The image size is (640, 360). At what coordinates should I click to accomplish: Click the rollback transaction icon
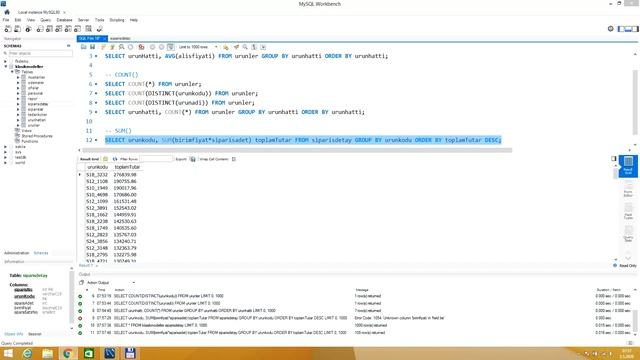(x=162, y=47)
